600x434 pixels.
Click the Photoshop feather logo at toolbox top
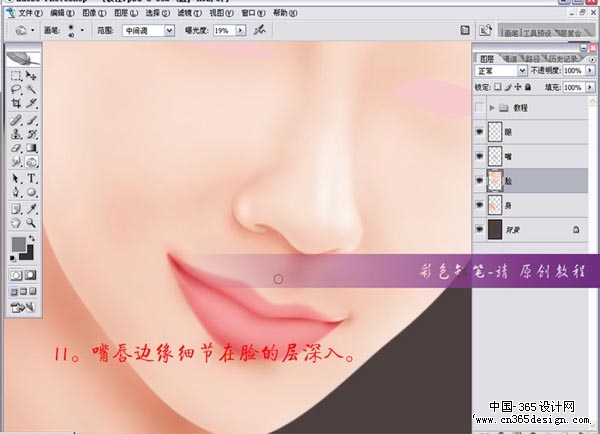point(23,59)
